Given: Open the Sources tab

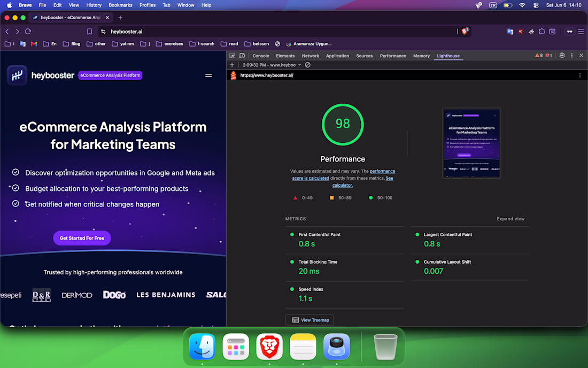Looking at the screenshot, I should [x=364, y=56].
